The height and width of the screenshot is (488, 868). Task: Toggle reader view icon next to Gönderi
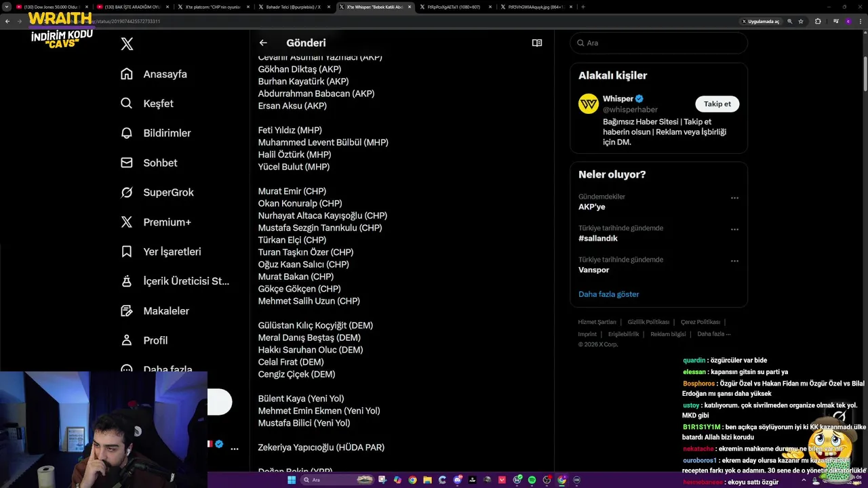tap(537, 43)
